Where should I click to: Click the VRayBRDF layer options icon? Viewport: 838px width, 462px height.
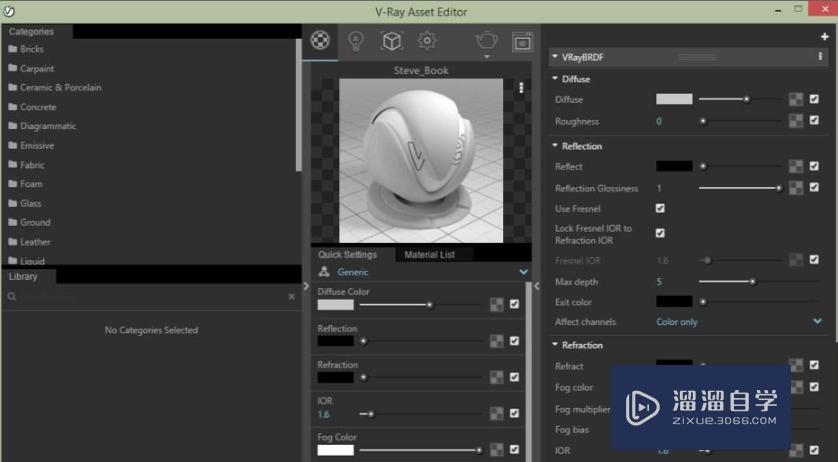coord(820,56)
